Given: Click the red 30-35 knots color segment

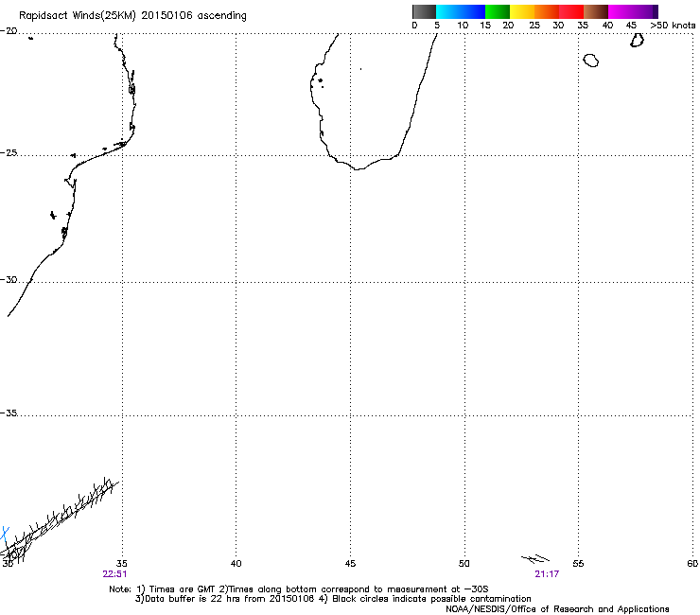Looking at the screenshot, I should tap(571, 11).
